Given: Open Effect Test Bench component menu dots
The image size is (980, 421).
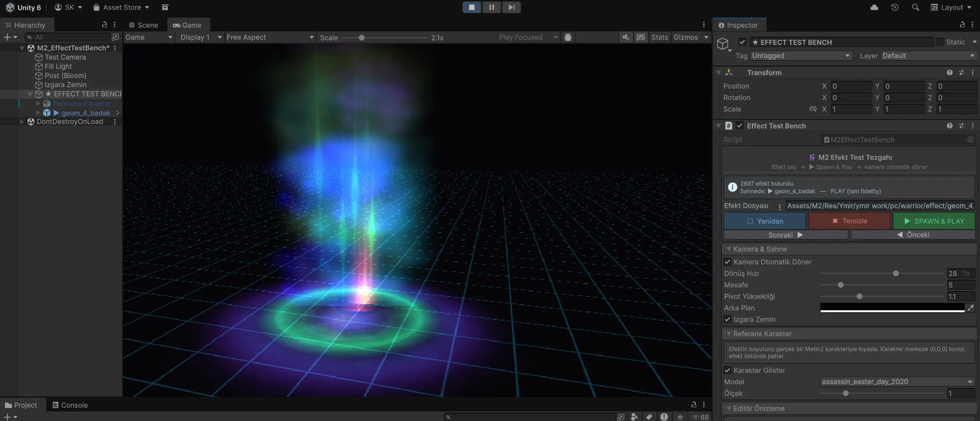Looking at the screenshot, I should 973,126.
